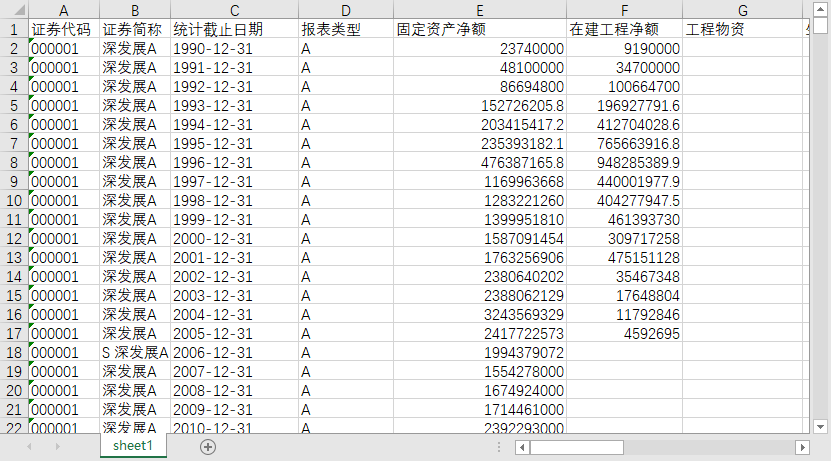This screenshot has height=461, width=831.
Task: Click horizontal scrollbar left arrow
Action: tap(522, 448)
